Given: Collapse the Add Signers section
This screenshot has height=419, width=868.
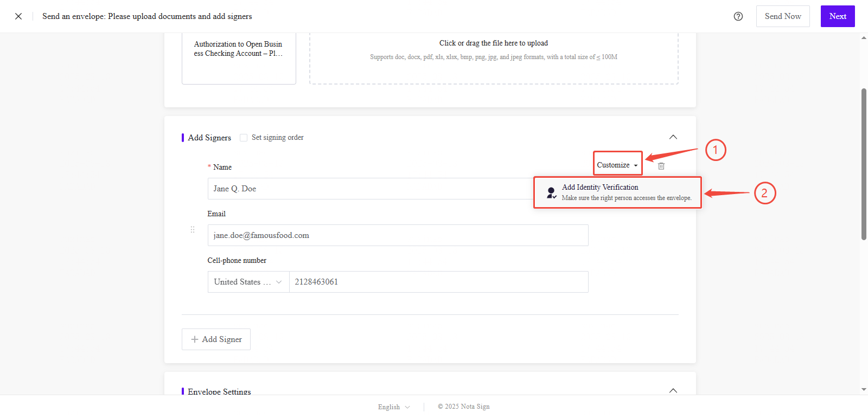Looking at the screenshot, I should point(673,137).
